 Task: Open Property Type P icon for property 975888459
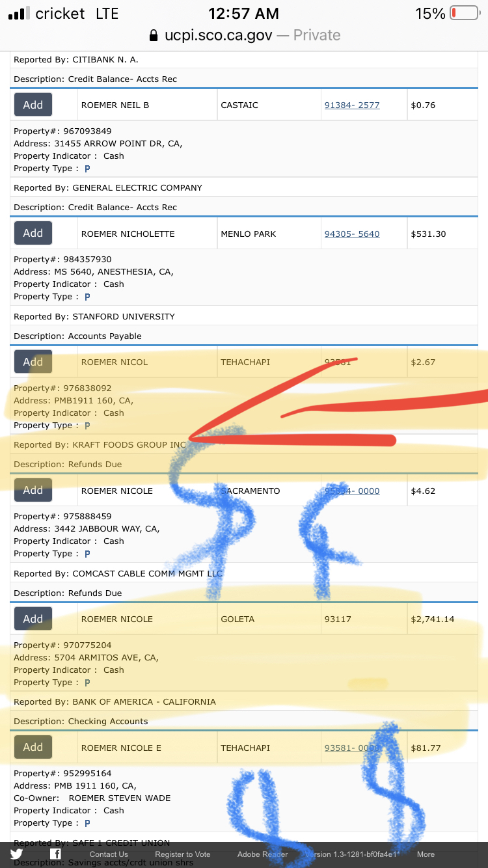click(x=87, y=554)
